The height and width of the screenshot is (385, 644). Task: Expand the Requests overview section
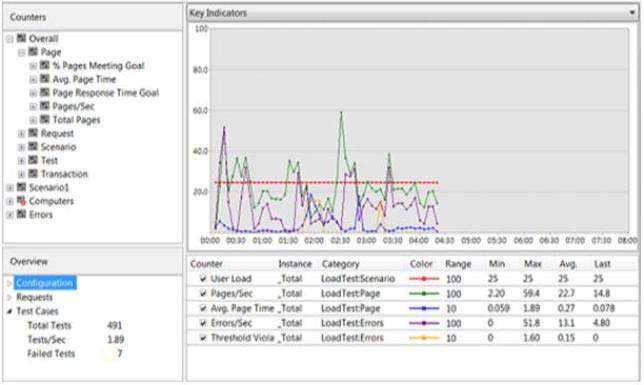9,297
